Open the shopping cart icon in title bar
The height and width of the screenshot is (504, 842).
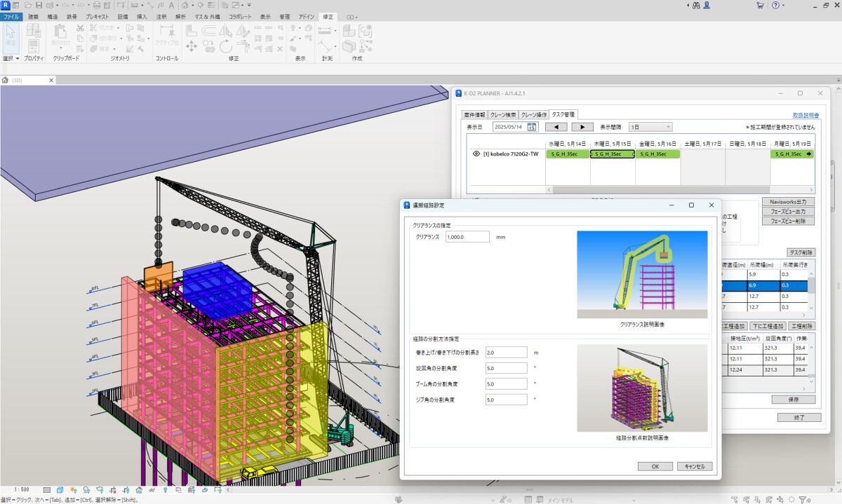pos(760,5)
